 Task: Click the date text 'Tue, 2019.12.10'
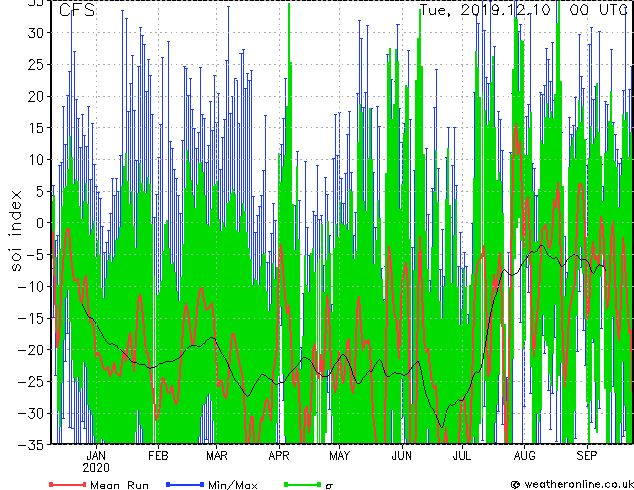tap(485, 10)
